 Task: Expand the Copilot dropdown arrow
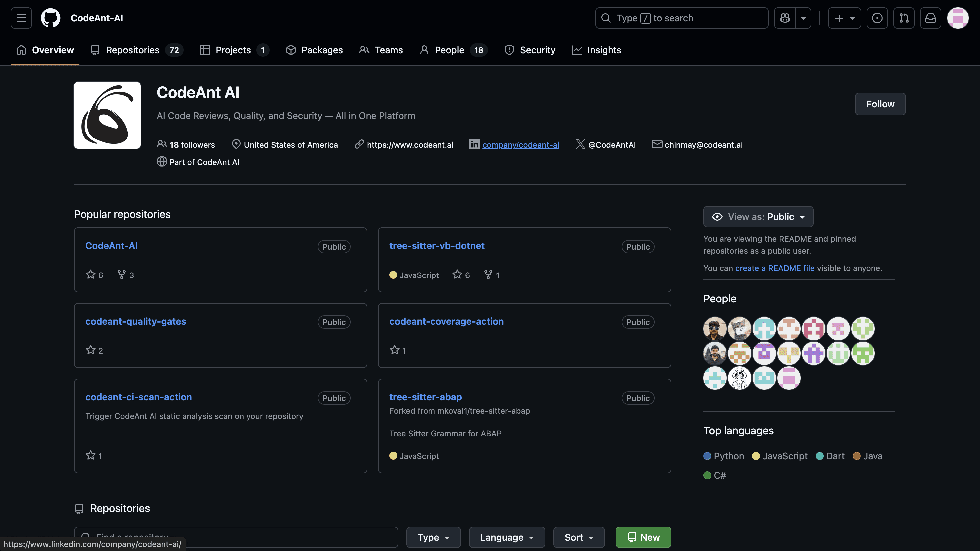click(x=803, y=18)
